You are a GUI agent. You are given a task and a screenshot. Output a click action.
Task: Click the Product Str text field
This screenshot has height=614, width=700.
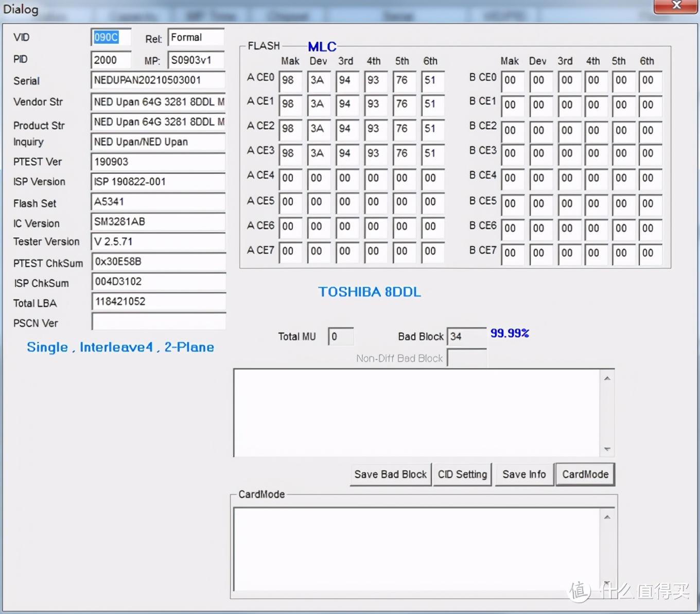coord(157,122)
